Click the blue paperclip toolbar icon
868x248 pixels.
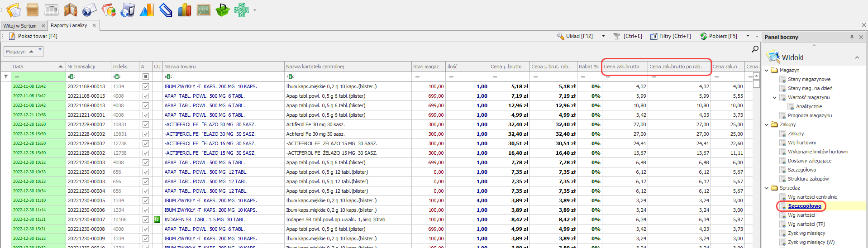pos(166,10)
